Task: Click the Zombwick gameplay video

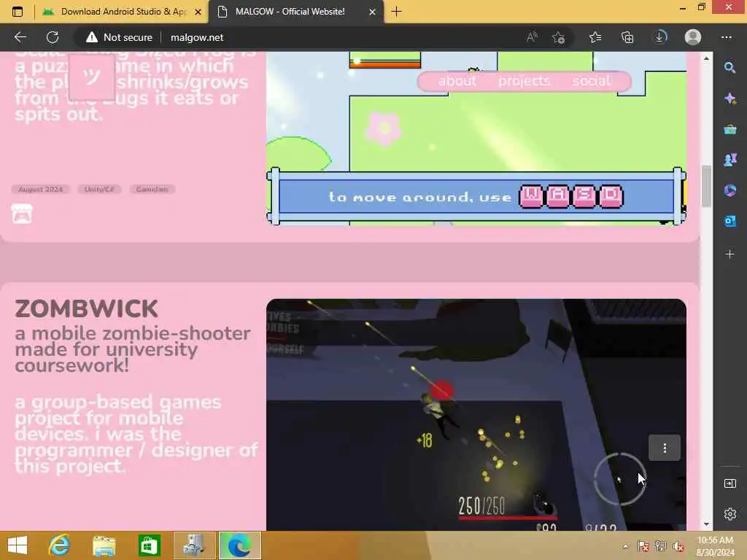Action: pos(476,414)
